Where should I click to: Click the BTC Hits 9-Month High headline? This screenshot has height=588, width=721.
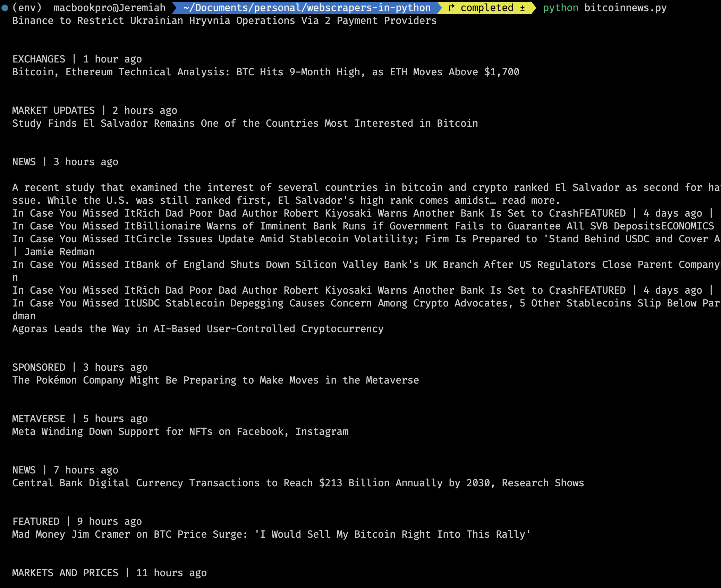pos(265,72)
